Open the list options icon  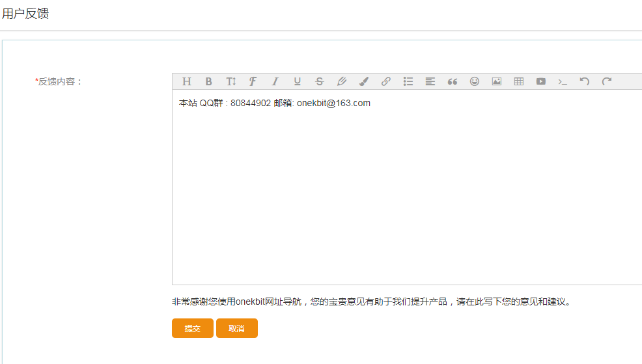408,81
